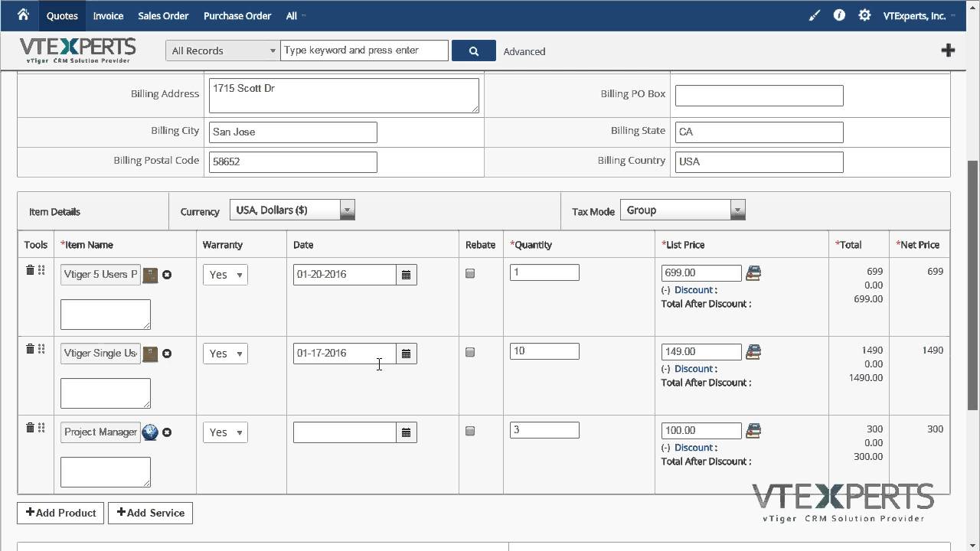Click comment box under Vtiger 5 Users
Screen dimensions: 980x551
pos(106,314)
